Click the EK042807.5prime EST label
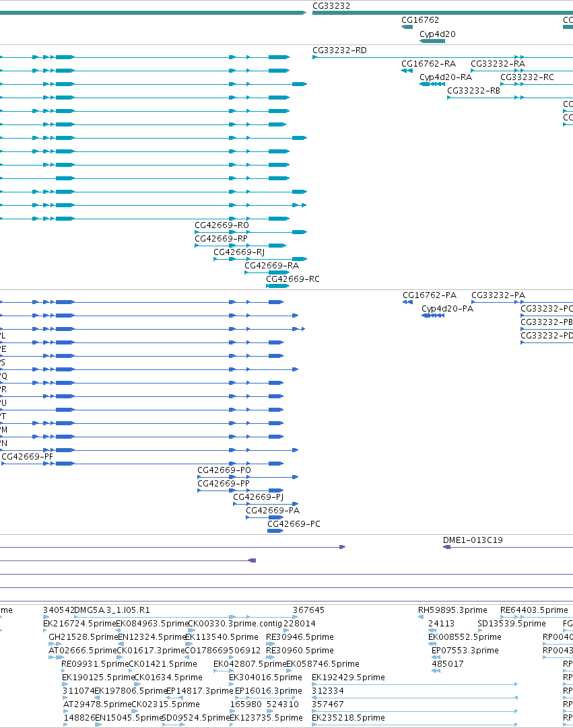 [x=250, y=664]
